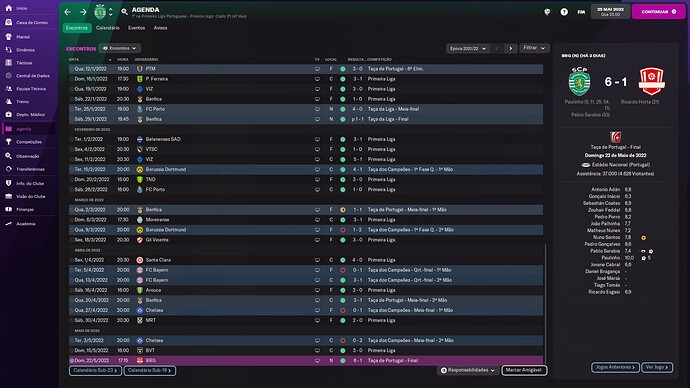Viewport: 690px width, 388px height.
Task: Toggle the checkbox beside Qua, 12/1/2022 fixture
Action: pyautogui.click(x=71, y=69)
